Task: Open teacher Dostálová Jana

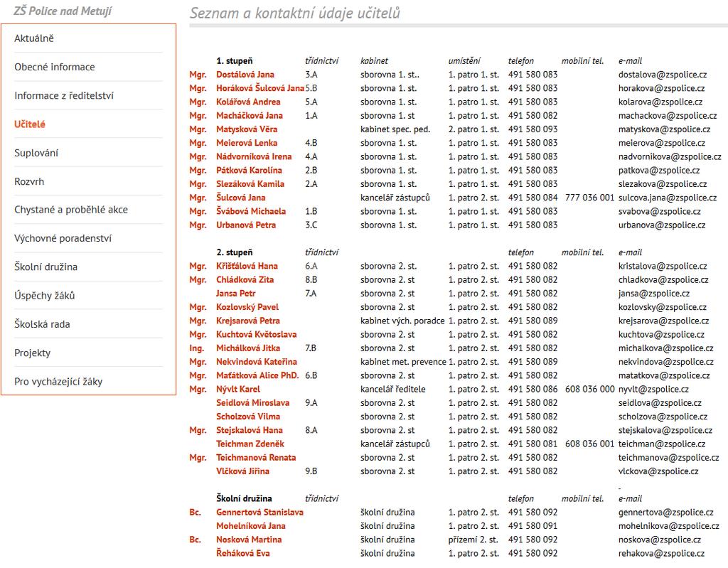Action: point(245,75)
